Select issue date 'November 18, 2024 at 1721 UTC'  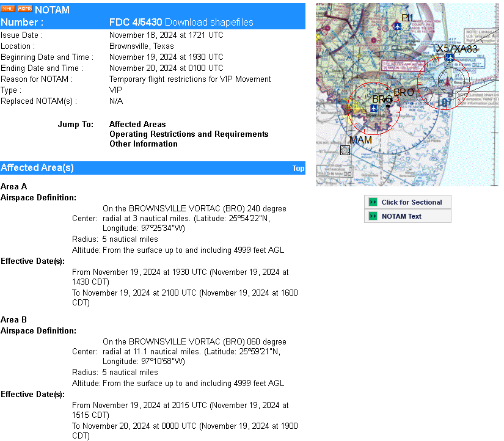pos(166,35)
